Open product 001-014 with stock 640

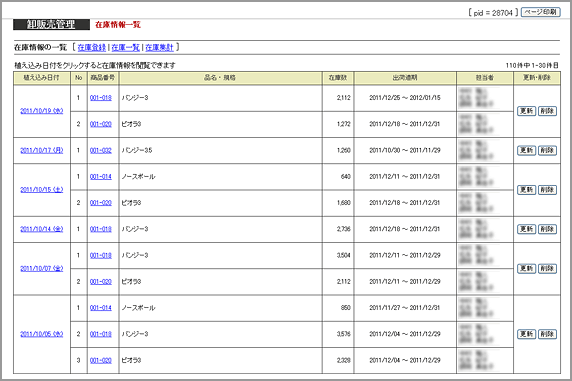(101, 177)
